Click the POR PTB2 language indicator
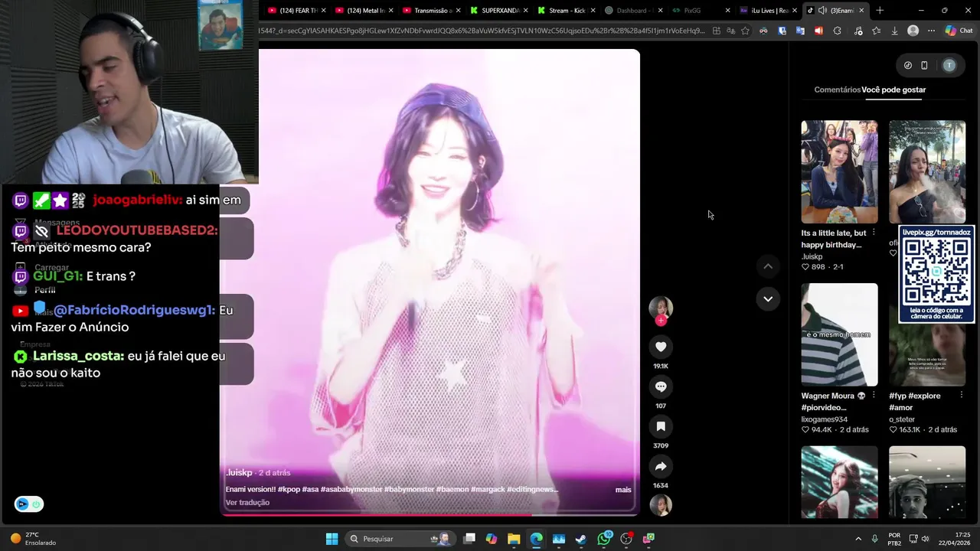 pyautogui.click(x=894, y=539)
